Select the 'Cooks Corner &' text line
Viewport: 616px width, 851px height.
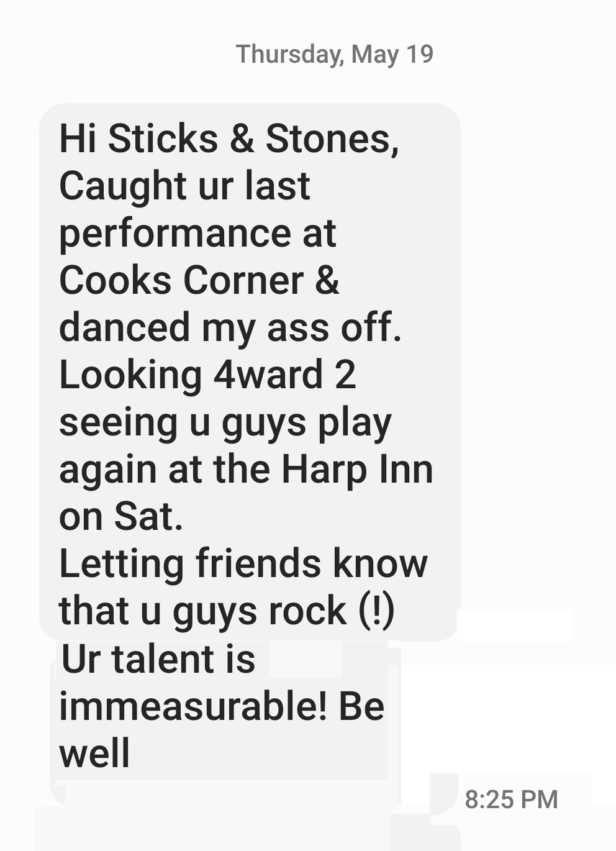point(199,280)
